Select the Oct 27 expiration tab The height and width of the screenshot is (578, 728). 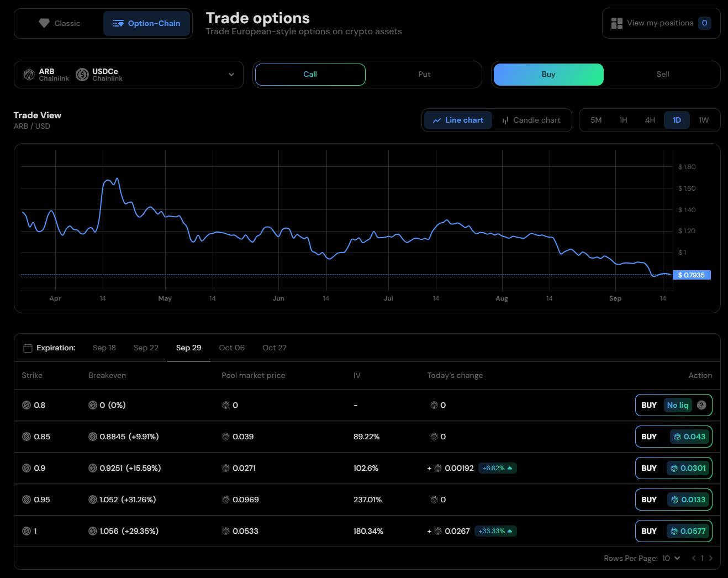(x=275, y=348)
